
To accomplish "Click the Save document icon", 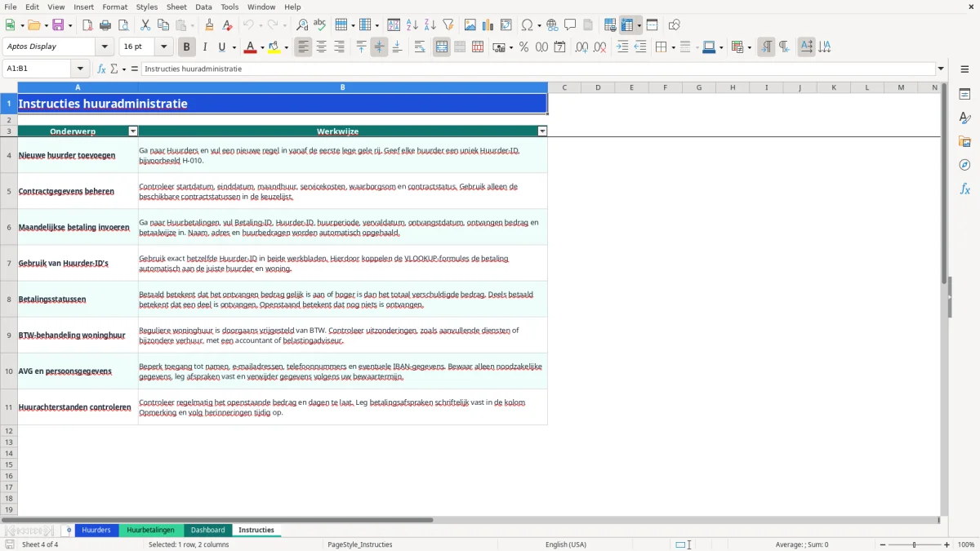I will tap(58, 25).
